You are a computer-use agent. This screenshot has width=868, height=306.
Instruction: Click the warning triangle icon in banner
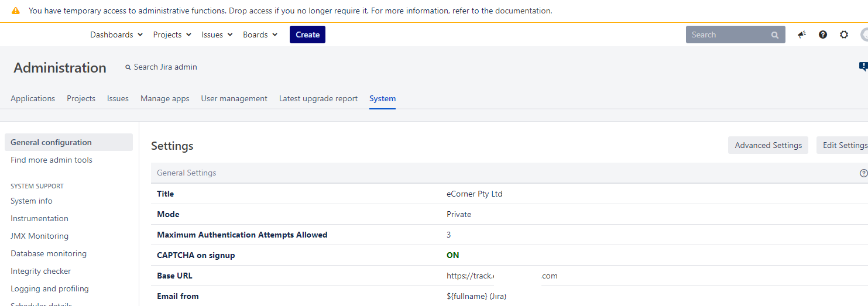pos(16,11)
